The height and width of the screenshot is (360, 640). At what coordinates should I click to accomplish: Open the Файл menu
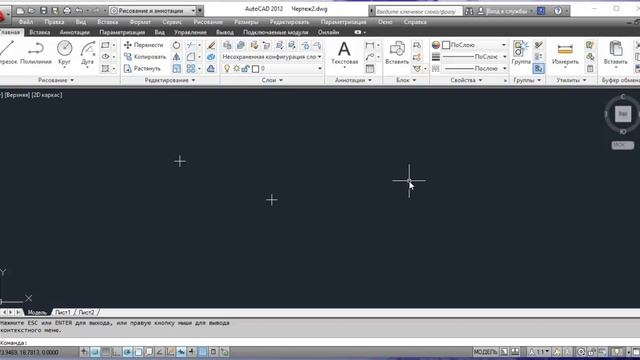[26, 22]
